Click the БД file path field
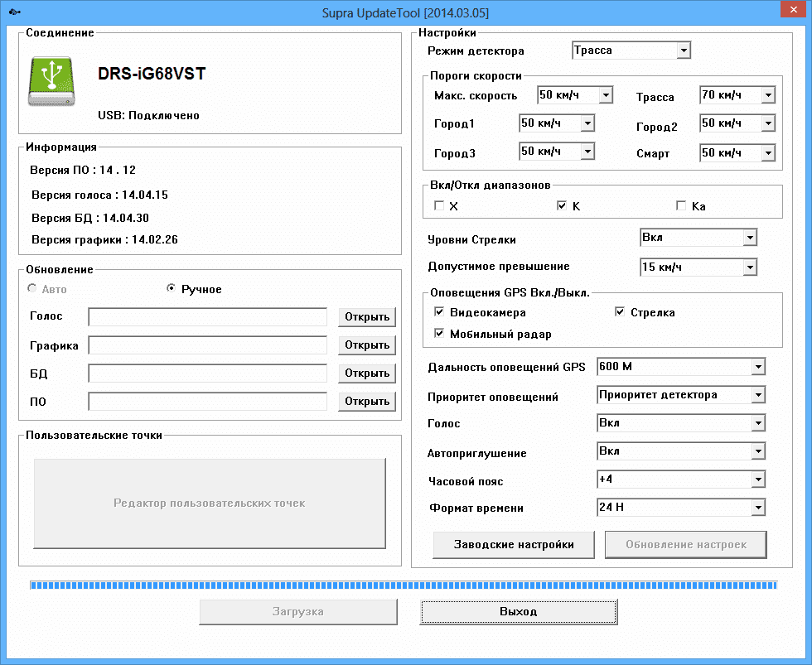 click(208, 373)
